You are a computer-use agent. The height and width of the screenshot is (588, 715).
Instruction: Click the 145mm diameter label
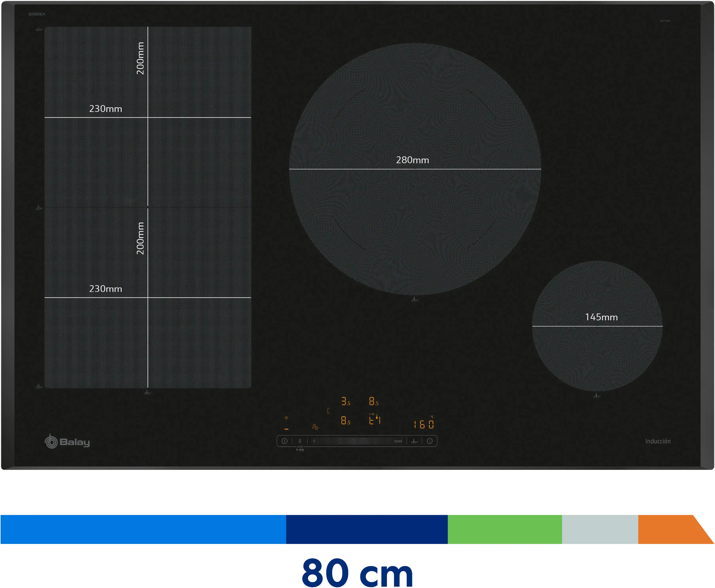[601, 317]
